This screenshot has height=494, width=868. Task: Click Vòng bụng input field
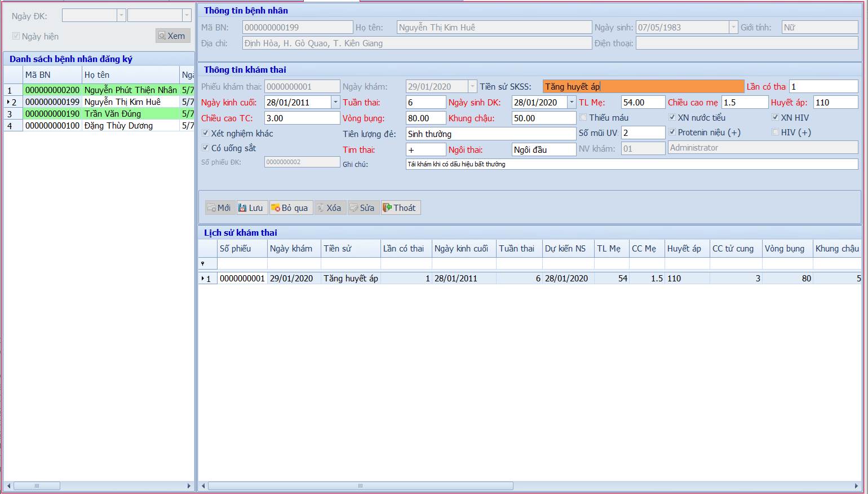point(426,118)
